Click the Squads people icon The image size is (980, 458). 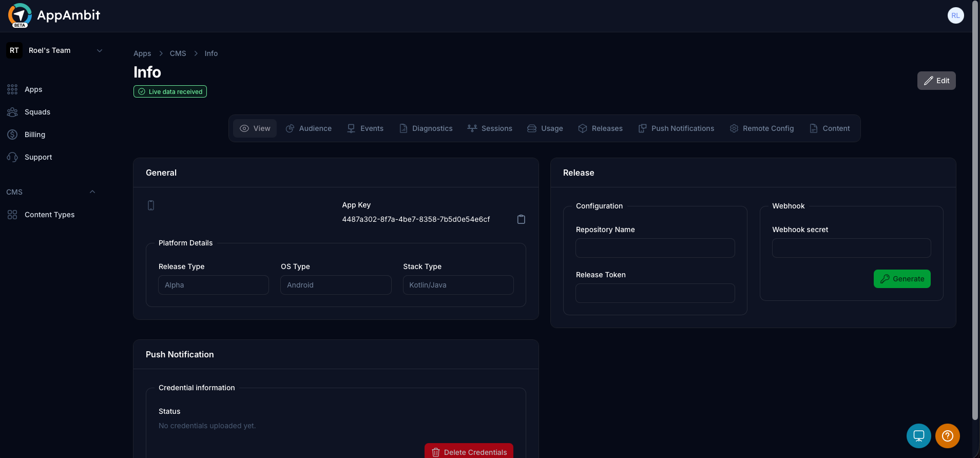point(12,112)
